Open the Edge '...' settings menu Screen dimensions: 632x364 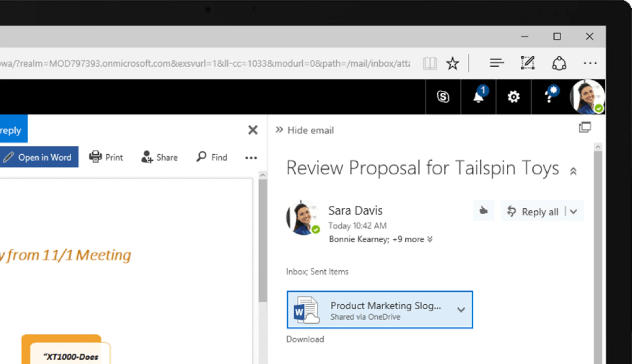coord(590,63)
